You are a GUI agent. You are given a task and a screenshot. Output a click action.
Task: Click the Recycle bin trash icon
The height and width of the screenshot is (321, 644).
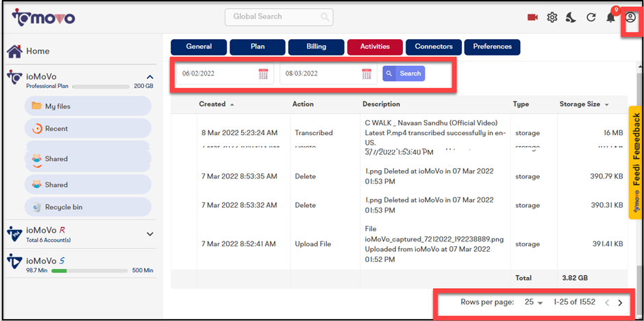click(37, 206)
